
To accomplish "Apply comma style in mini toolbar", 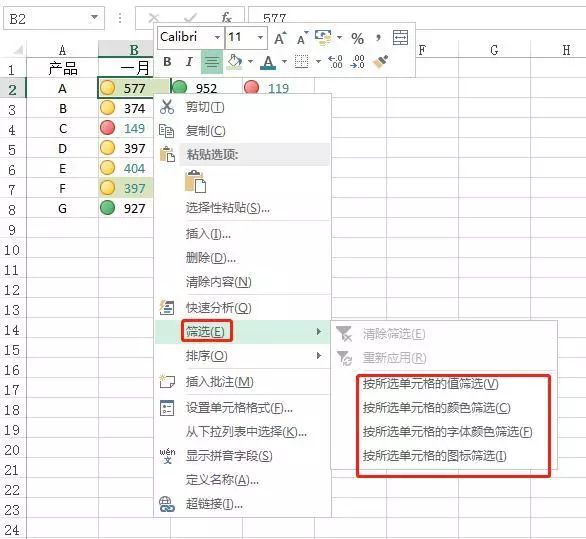I will [379, 37].
